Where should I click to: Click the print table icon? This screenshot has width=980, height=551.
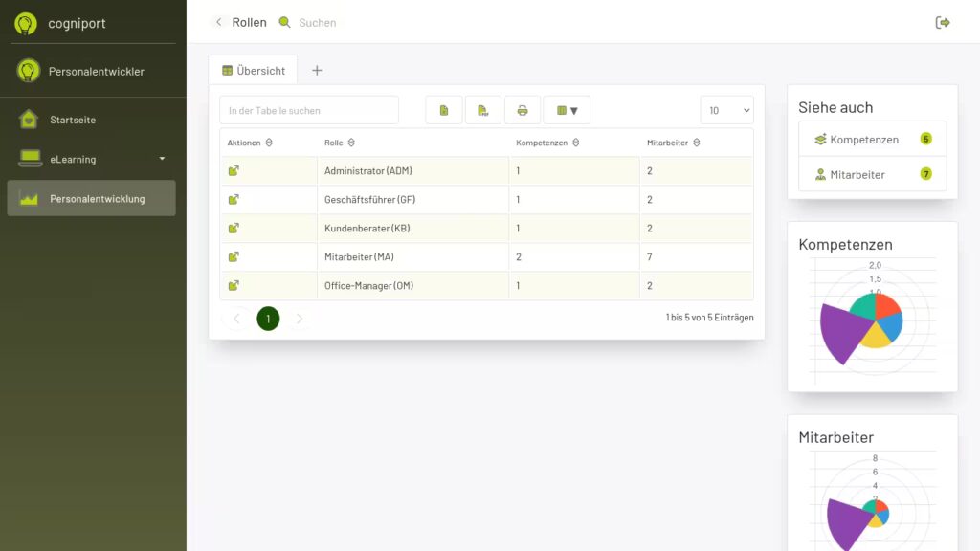(x=523, y=110)
